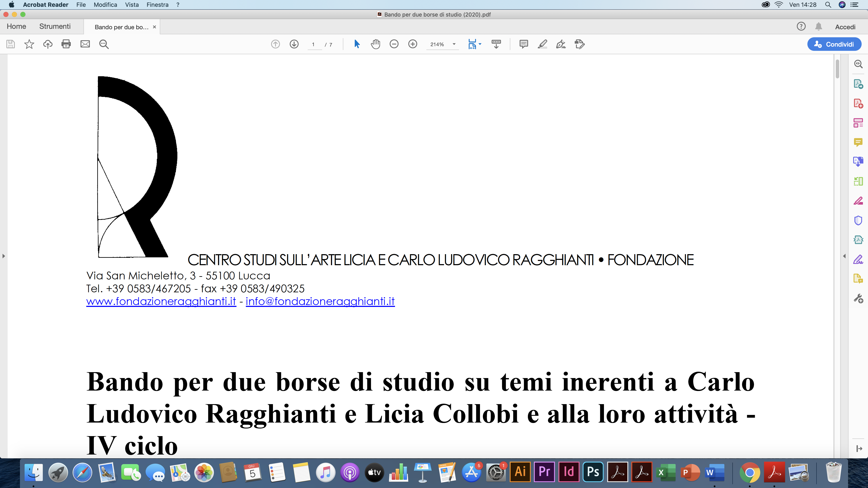Click the upload to cloud icon
868x488 pixels.
point(48,44)
